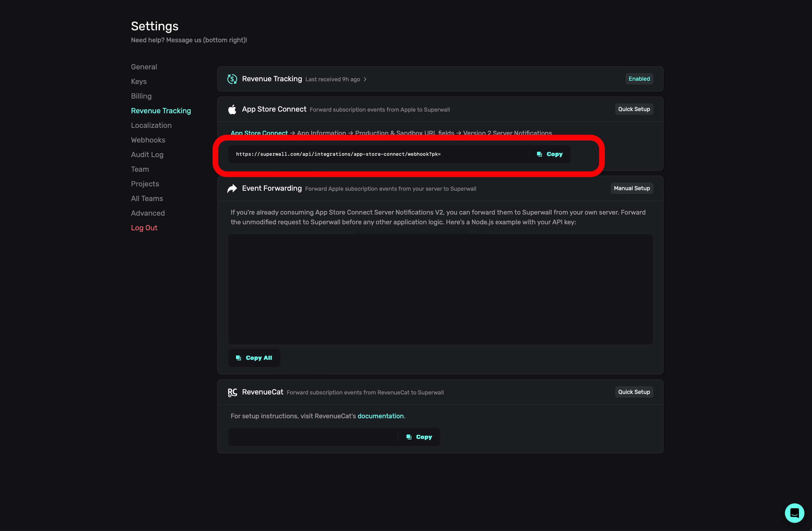Click the Enabled status badge
The width and height of the screenshot is (812, 531).
pos(639,79)
